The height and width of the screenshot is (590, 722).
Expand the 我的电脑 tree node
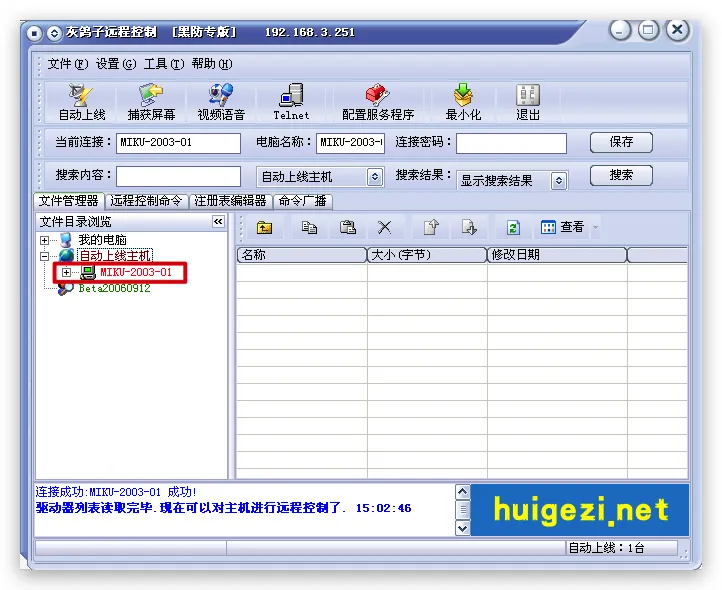tap(44, 240)
